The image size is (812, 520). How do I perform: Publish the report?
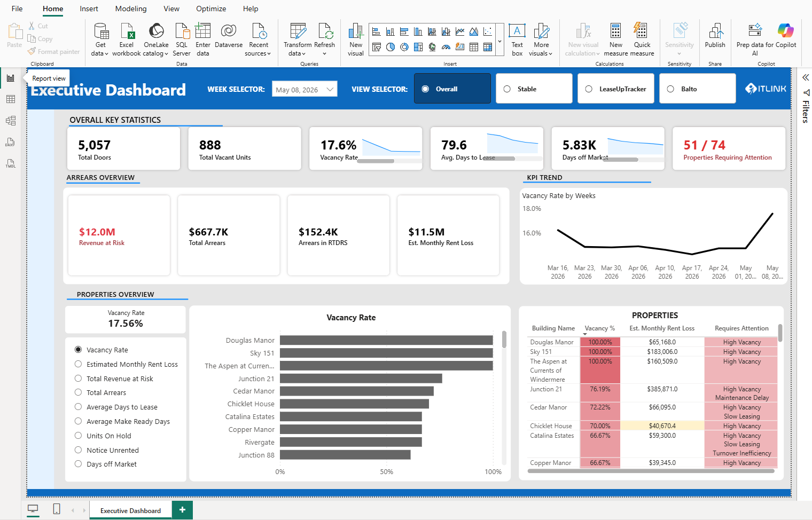click(x=715, y=36)
